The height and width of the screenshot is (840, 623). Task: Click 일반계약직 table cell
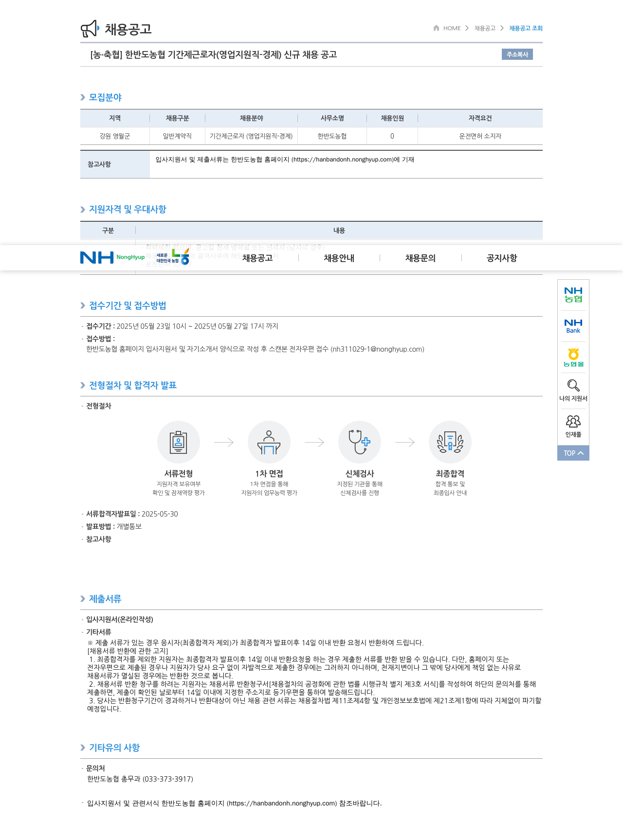click(177, 136)
